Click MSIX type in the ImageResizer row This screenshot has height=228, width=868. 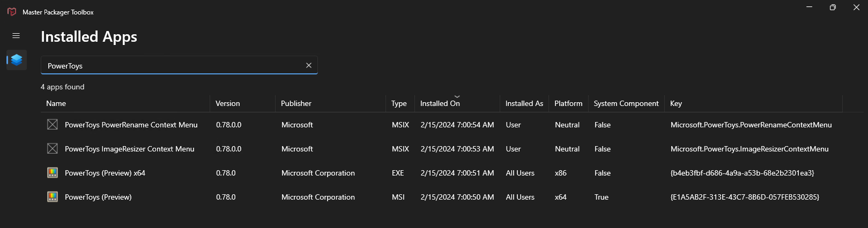tap(400, 149)
